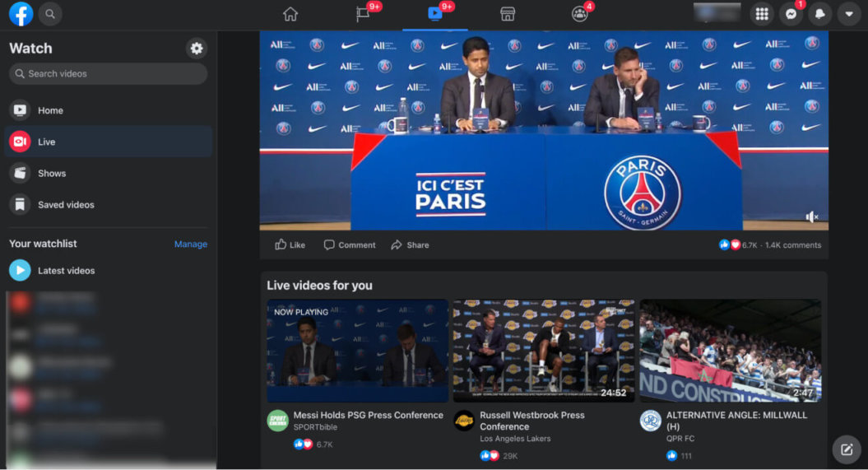Visit Los Angeles Lakers page name
Image resolution: width=868 pixels, height=470 pixels.
tap(515, 439)
